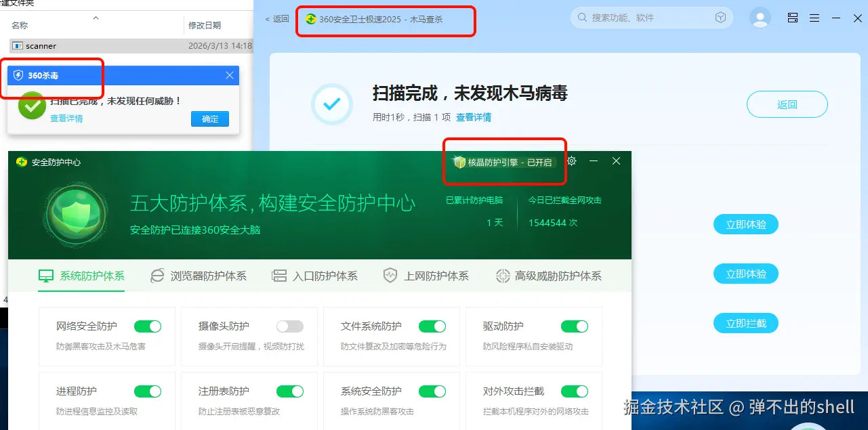Select 系统防护体系 tab

point(81,276)
